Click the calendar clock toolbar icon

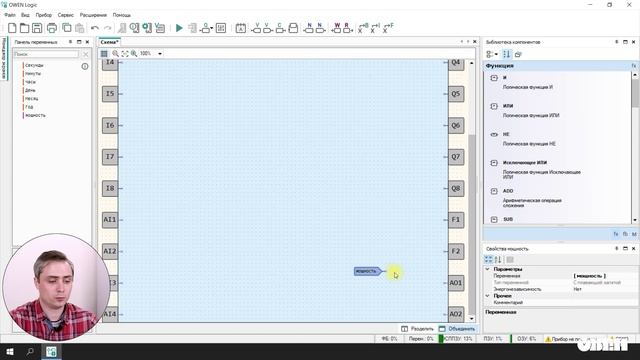click(241, 28)
